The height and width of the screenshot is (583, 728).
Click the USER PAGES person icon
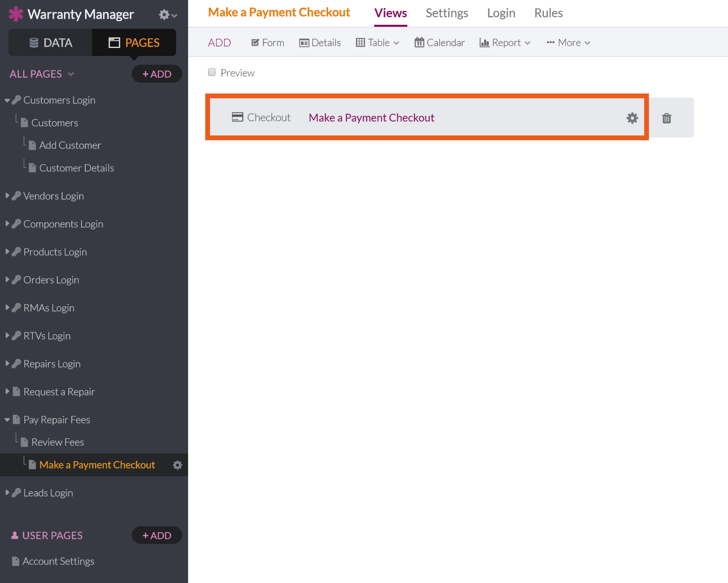coord(15,535)
